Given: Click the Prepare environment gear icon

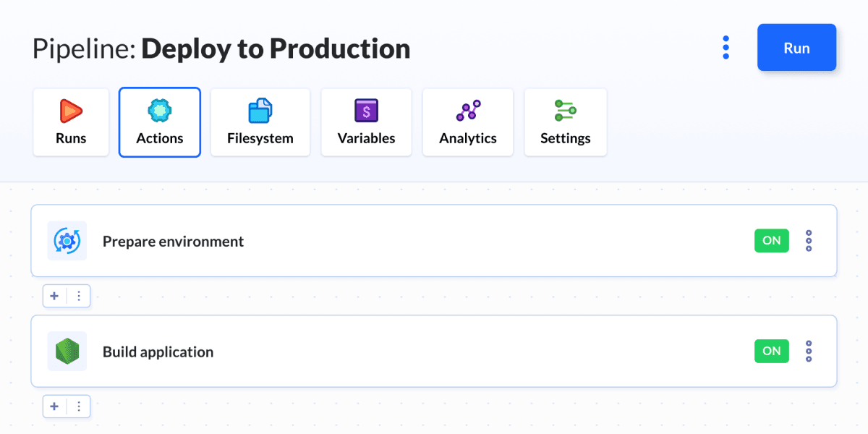Looking at the screenshot, I should (x=67, y=241).
